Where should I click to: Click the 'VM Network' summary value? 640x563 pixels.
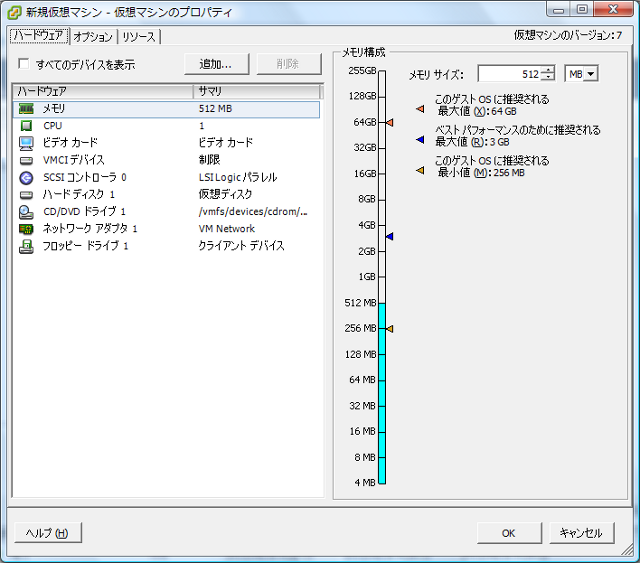point(227,229)
